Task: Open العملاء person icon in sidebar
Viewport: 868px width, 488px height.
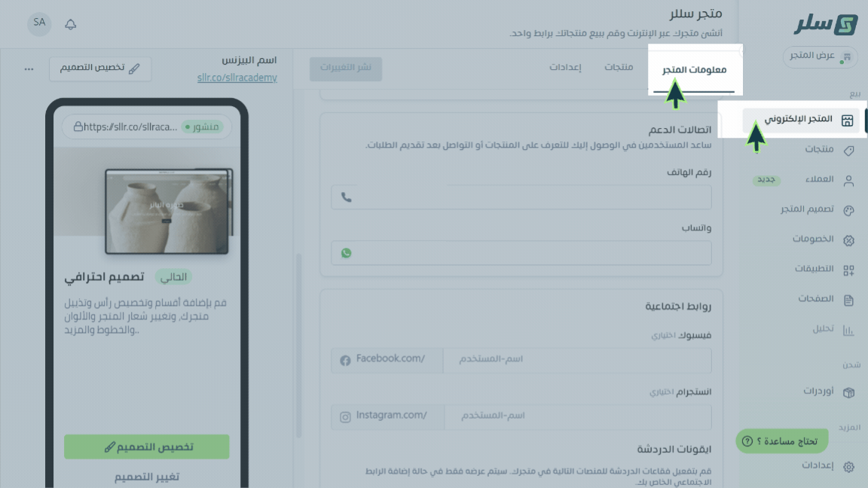Action: [848, 181]
